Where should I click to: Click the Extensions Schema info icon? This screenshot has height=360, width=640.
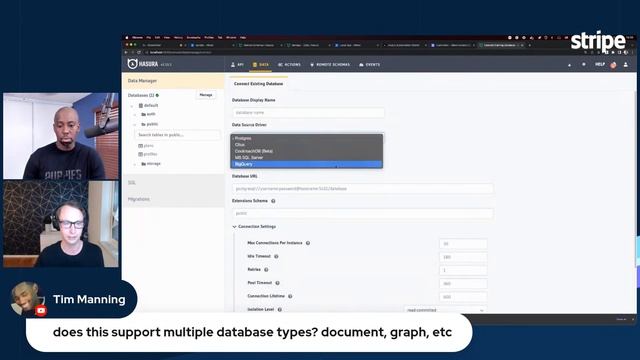tap(273, 201)
